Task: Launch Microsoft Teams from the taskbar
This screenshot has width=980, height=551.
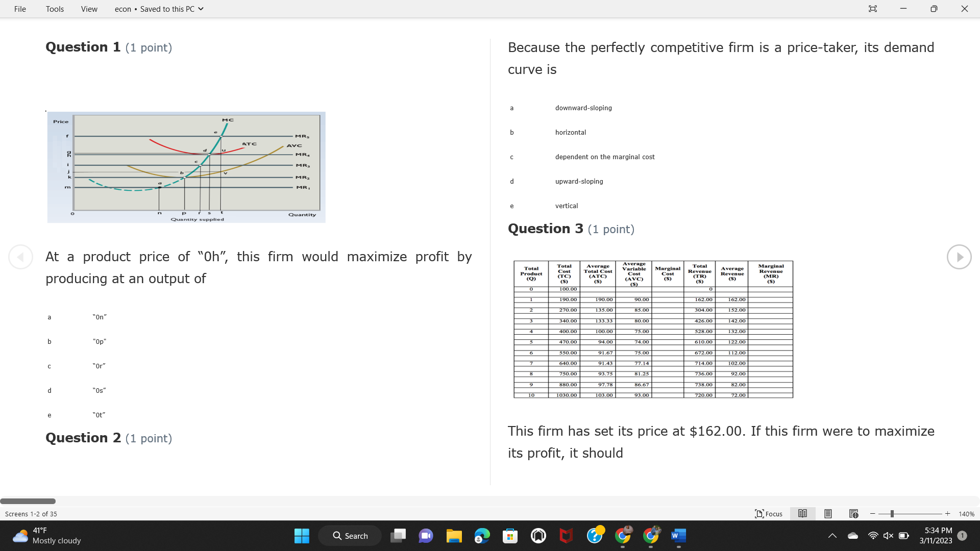Action: coord(426,536)
